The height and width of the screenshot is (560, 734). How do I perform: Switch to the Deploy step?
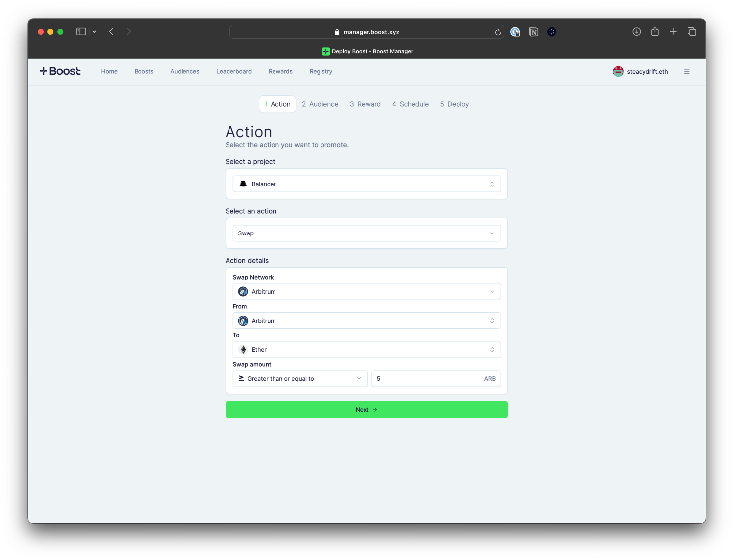point(454,104)
